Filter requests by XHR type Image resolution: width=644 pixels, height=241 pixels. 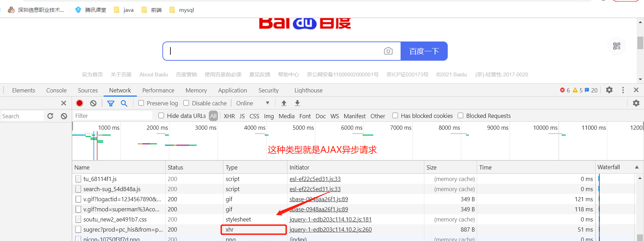(x=229, y=116)
